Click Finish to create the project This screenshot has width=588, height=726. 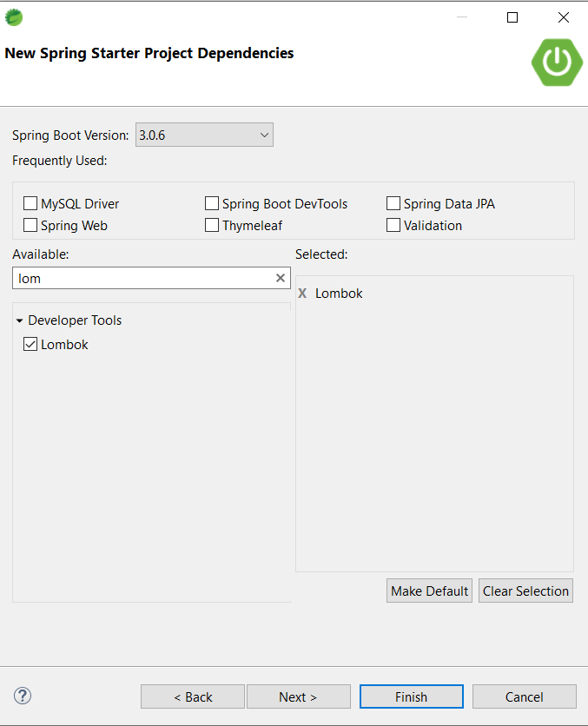[411, 696]
